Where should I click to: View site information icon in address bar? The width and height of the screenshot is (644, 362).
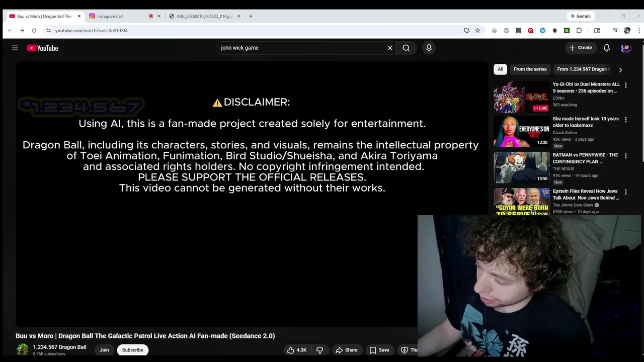pos(48,31)
